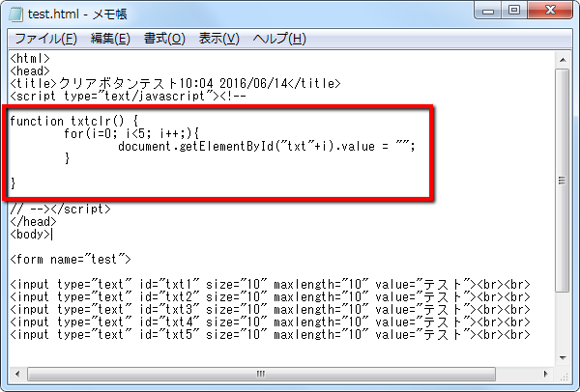The height and width of the screenshot is (392, 580).
Task: Click the input line with id="txt5"
Action: [271, 335]
